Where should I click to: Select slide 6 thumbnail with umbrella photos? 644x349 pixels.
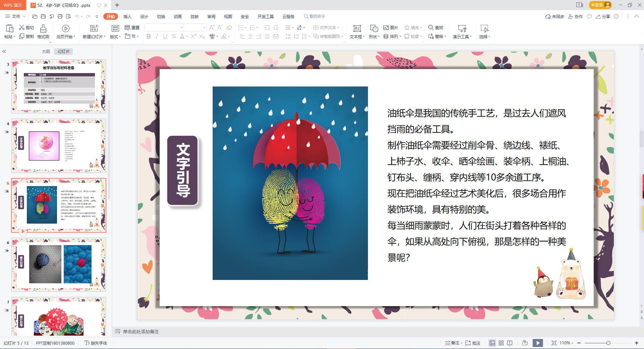coord(59,264)
